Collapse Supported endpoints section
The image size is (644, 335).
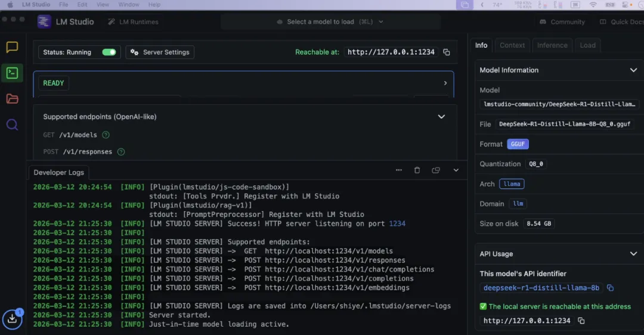(x=441, y=117)
